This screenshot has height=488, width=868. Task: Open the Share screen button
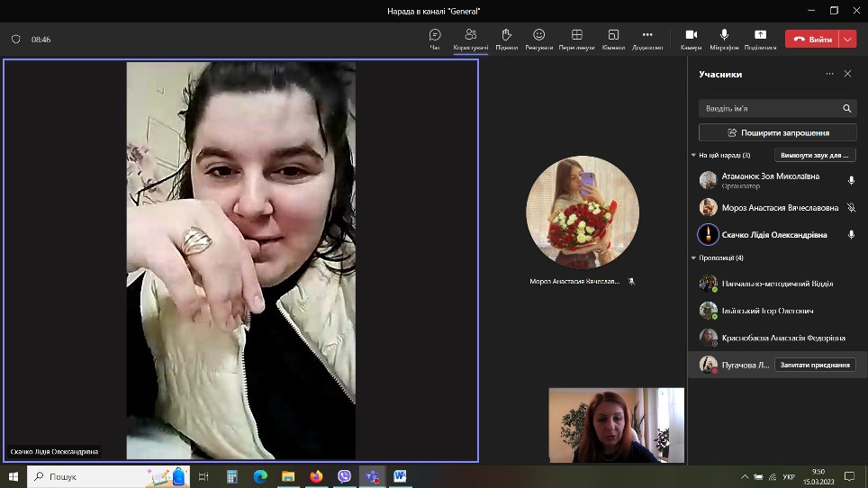point(760,40)
